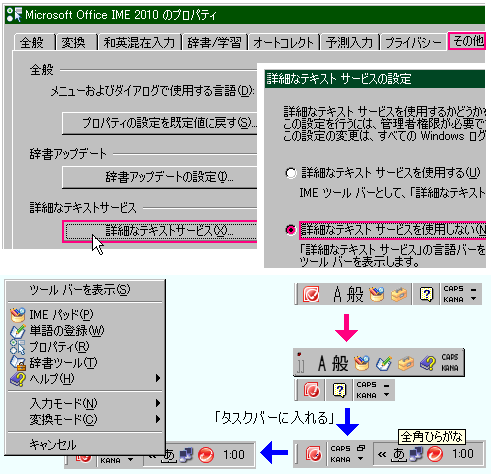494x474 pixels.
Task: Toggle KANA on the floating IME toolbar
Action: [450, 368]
